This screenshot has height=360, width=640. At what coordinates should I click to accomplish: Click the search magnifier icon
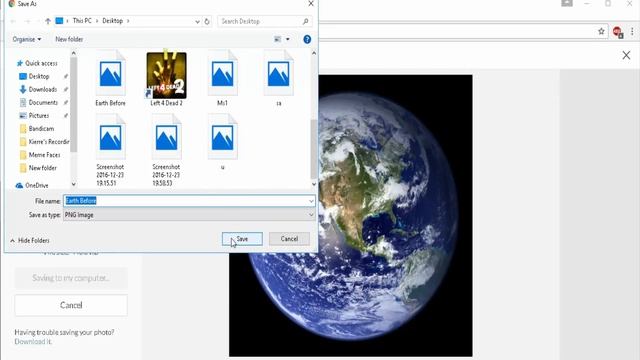(305, 21)
